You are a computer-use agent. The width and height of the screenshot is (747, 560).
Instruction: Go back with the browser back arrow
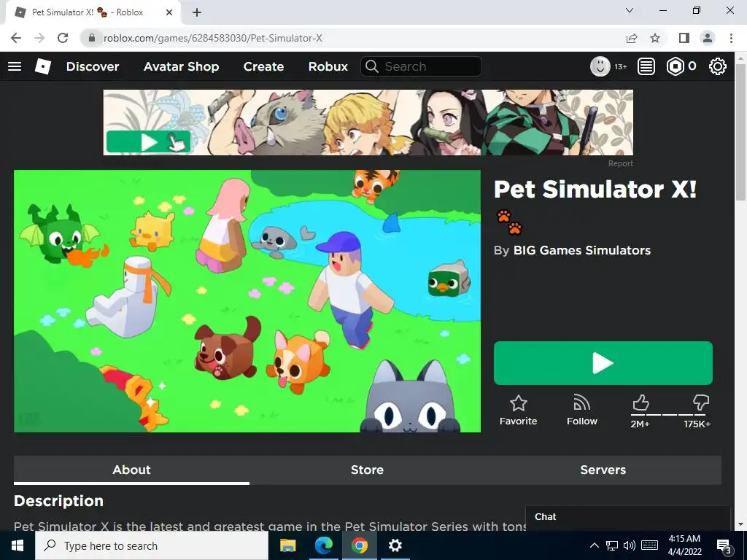click(16, 38)
